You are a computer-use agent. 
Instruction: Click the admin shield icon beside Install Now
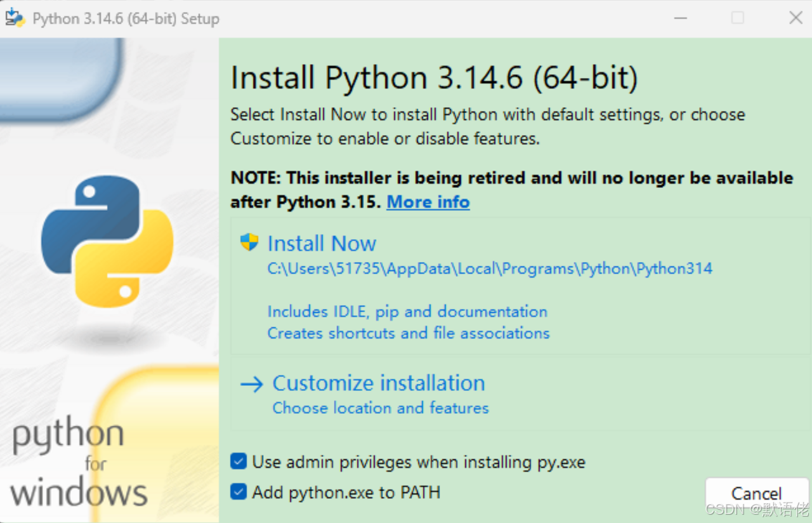click(x=249, y=242)
